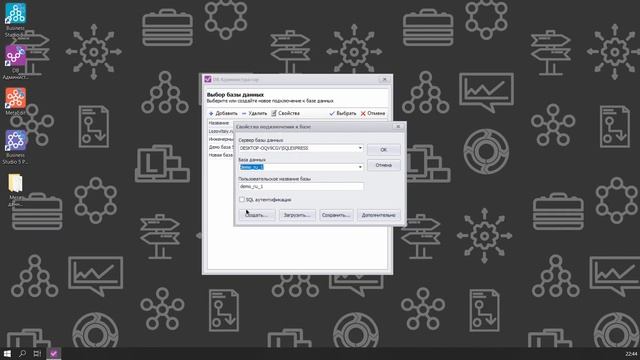This screenshot has width=640, height=360.
Task: Close the connection properties dialog
Action: coord(398,127)
